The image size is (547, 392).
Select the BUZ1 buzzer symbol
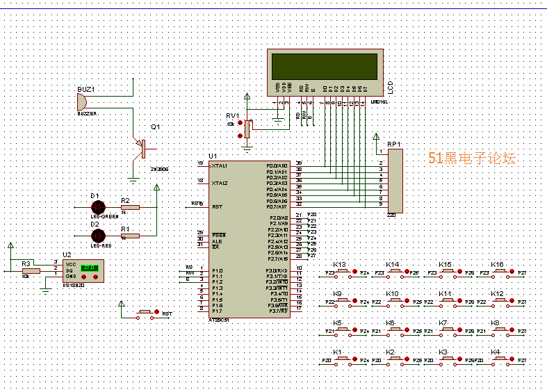[x=82, y=102]
